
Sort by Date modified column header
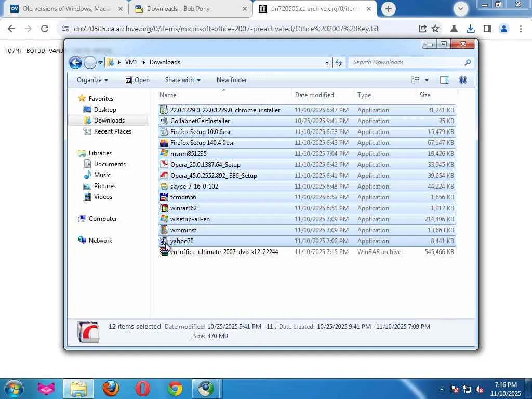click(x=322, y=95)
